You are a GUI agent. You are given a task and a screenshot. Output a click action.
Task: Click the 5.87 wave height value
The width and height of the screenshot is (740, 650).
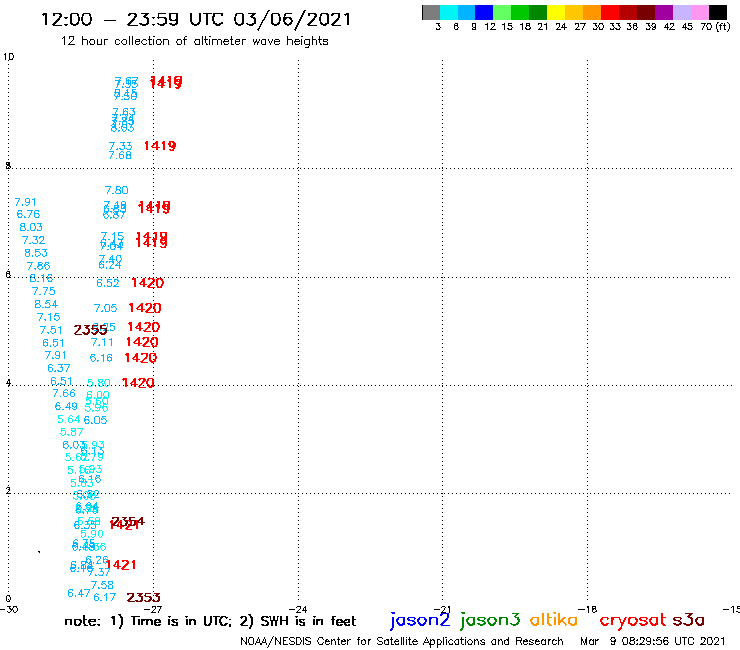click(72, 432)
